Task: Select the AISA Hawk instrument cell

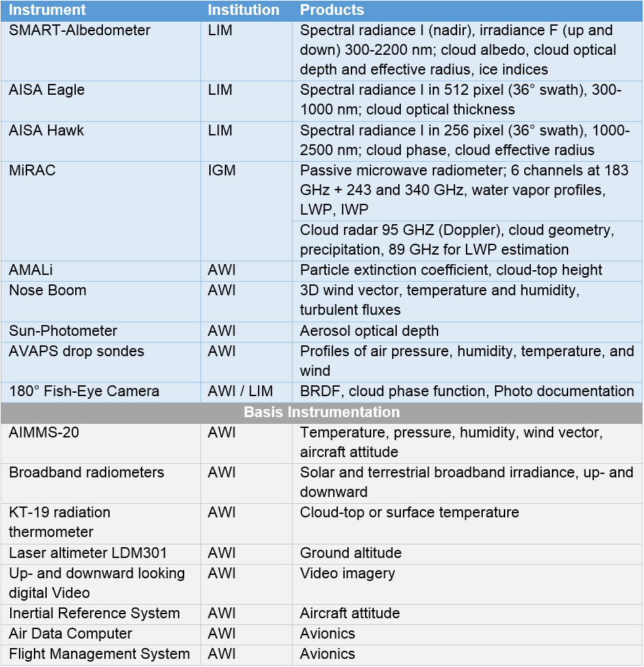Action: pyautogui.click(x=46, y=130)
